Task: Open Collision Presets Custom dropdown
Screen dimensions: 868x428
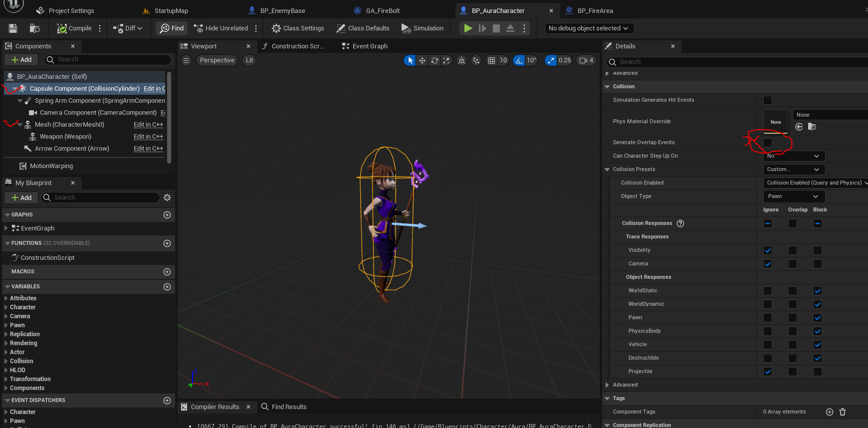Action: click(x=794, y=170)
